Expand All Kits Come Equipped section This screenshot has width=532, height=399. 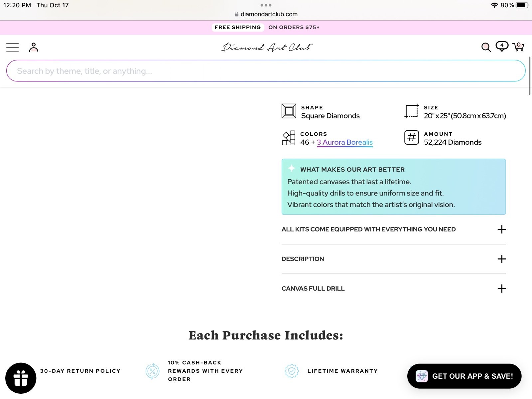[394, 229]
